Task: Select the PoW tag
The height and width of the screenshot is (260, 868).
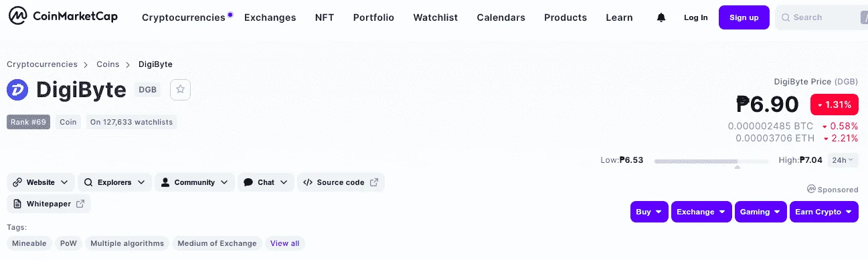Action: coord(68,243)
